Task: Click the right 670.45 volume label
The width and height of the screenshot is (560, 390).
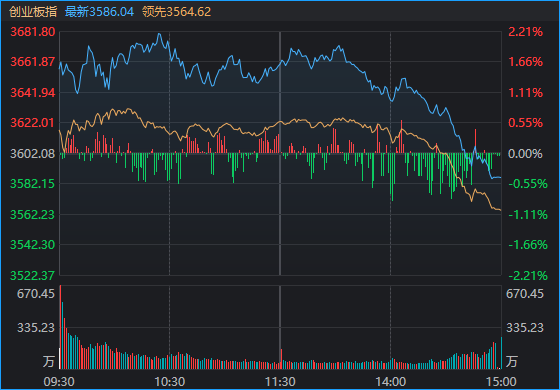Action: (525, 294)
